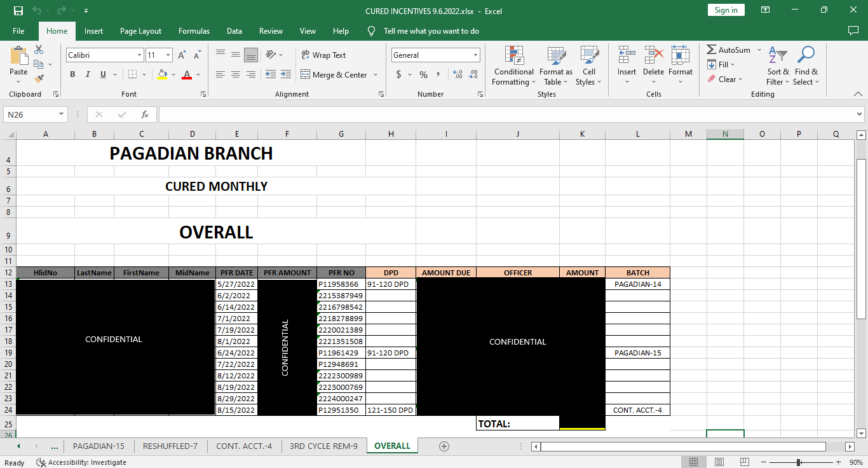Open Sort & Filter options
The height and width of the screenshot is (468, 868).
778,65
